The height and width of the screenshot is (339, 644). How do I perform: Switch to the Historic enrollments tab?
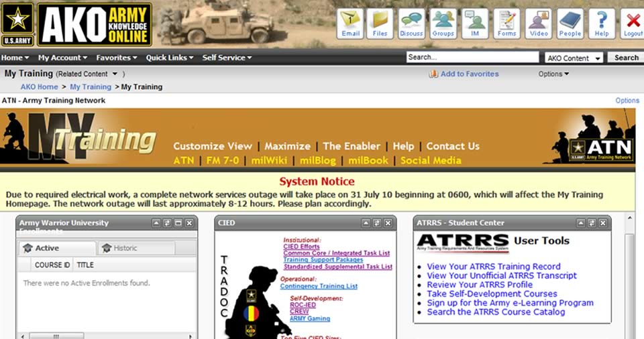[136, 248]
